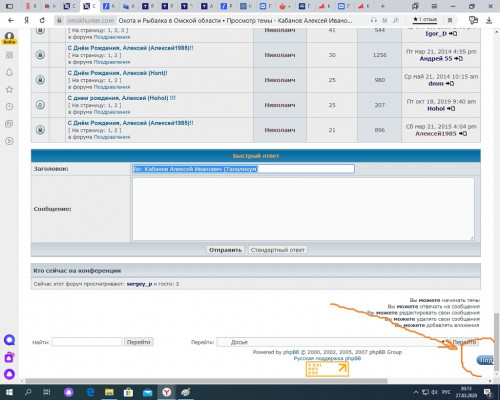Viewport: 500px width, 400px height.
Task: Open notifications bell in sidebar
Action: click(x=9, y=72)
